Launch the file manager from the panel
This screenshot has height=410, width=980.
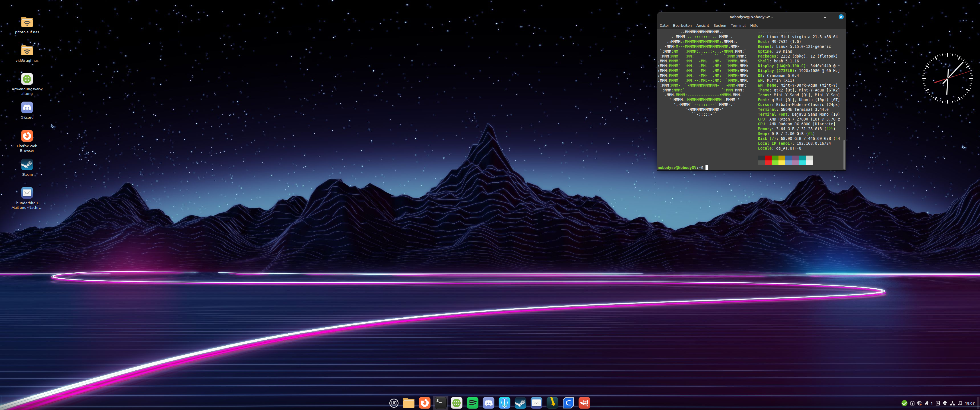pos(408,403)
